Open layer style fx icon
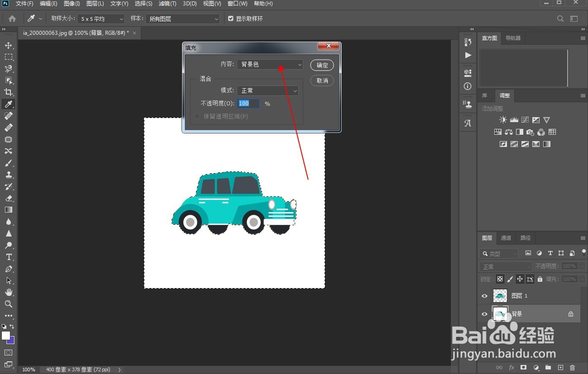The image size is (588, 374). point(512,368)
